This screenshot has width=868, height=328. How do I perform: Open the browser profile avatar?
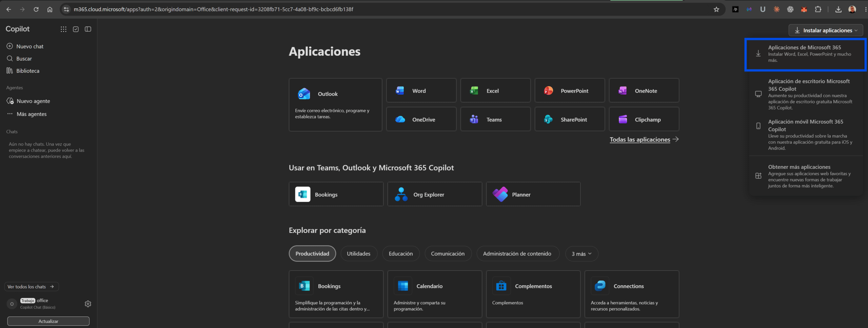[x=852, y=9]
